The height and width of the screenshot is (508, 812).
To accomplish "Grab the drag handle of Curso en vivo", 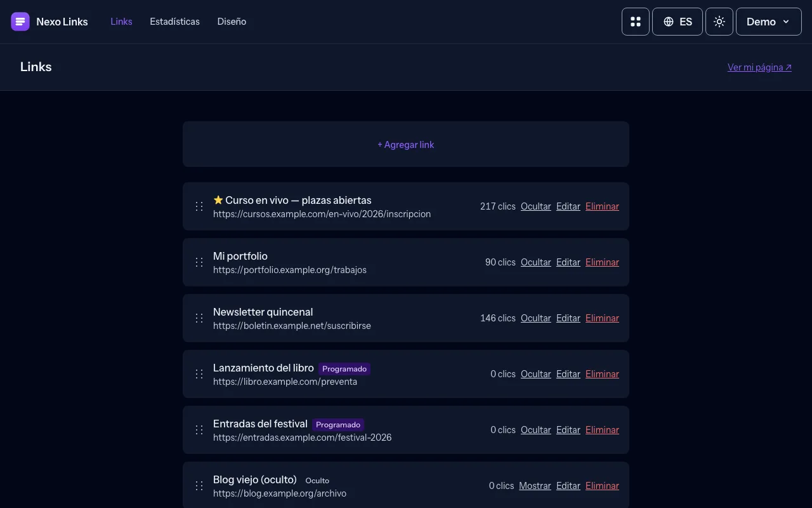I will (x=199, y=206).
